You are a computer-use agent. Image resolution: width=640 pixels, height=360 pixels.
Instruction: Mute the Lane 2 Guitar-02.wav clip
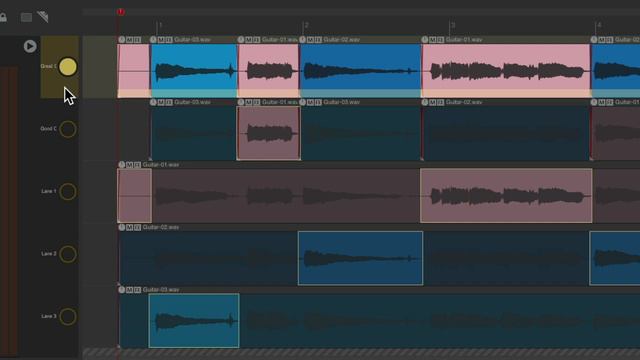[x=129, y=227]
